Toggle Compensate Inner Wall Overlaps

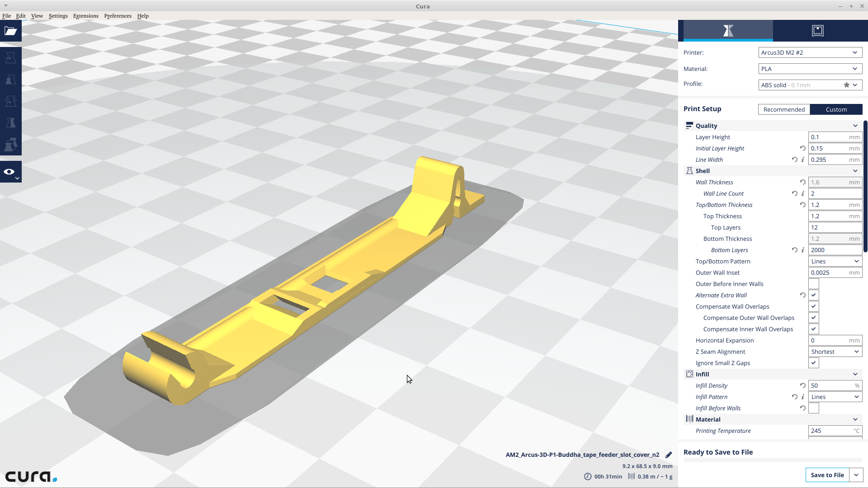click(x=813, y=329)
